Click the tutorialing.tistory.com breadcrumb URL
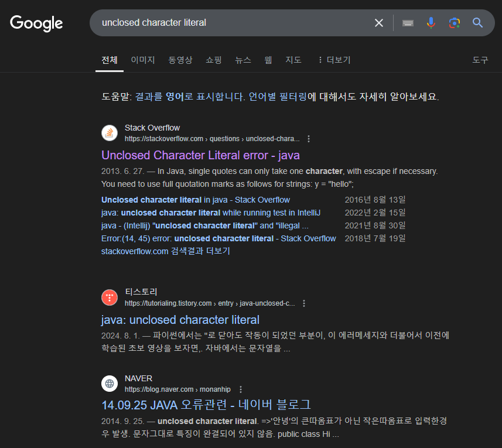The width and height of the screenshot is (502, 448). click(x=210, y=303)
